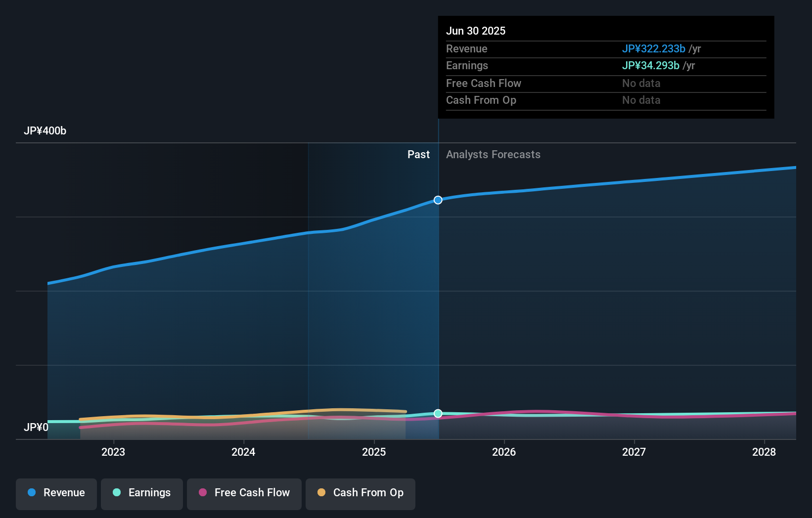
Task: Select the Revenue data point marker on the blue line
Action: (x=438, y=200)
